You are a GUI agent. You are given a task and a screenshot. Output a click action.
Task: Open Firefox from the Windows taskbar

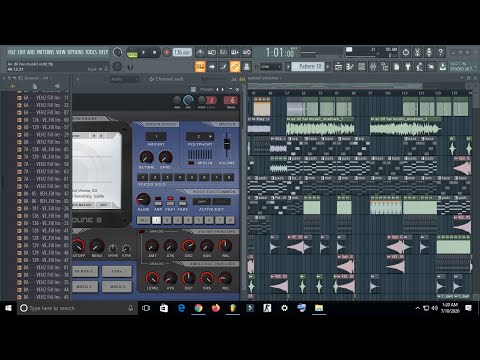[x=216, y=308]
